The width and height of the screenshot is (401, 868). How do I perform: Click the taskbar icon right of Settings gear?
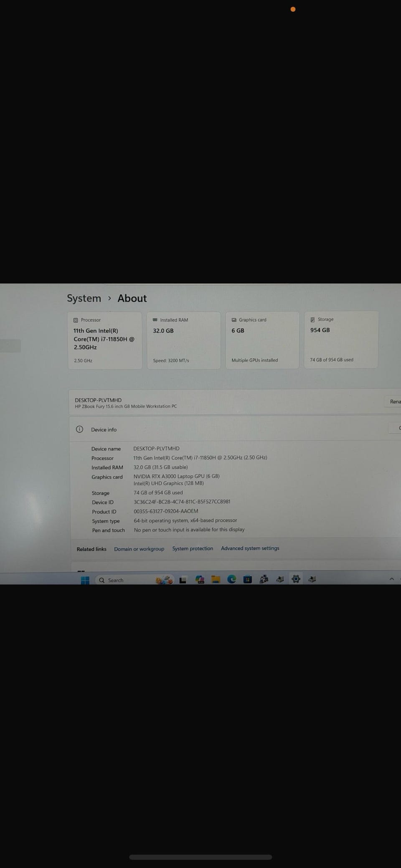coord(312,579)
